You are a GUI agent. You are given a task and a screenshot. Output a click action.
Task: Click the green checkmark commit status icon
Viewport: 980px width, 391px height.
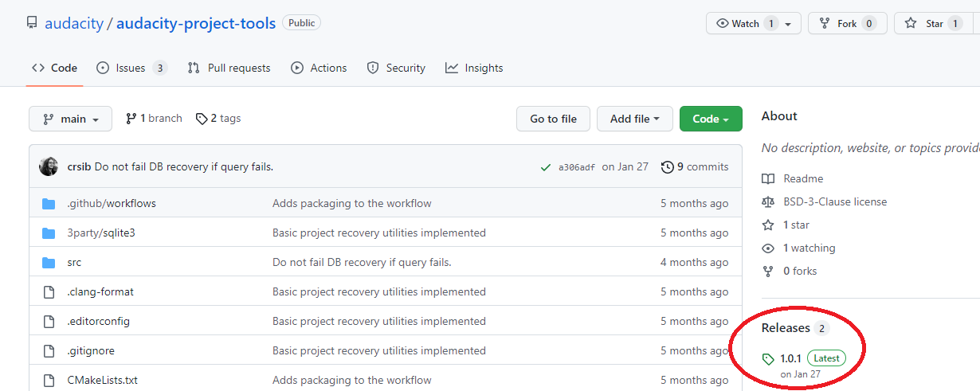click(x=546, y=167)
